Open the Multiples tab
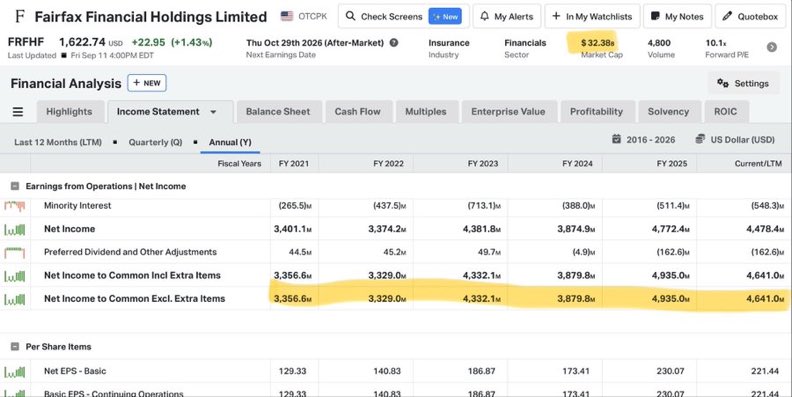This screenshot has height=397, width=792. click(x=426, y=112)
